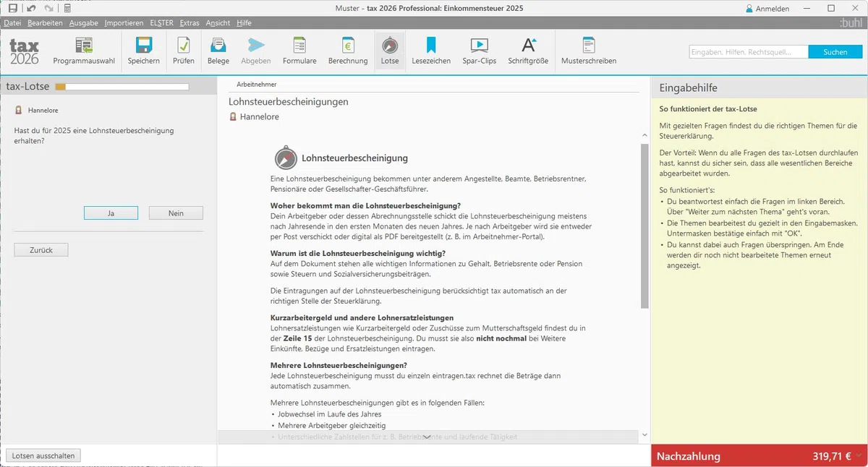Open the calculator icon in title bar
Screen dimensions: 868x467
pyautogui.click(x=67, y=8)
